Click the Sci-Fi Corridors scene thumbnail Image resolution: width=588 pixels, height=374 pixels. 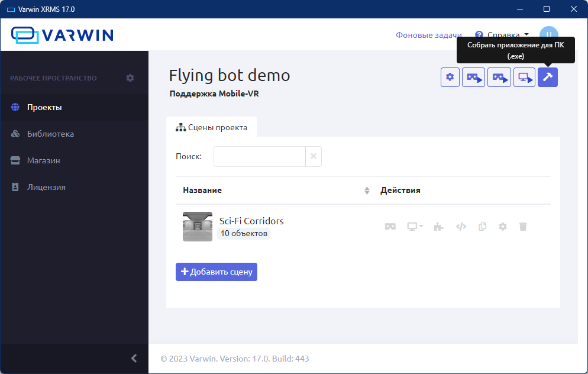(x=197, y=227)
